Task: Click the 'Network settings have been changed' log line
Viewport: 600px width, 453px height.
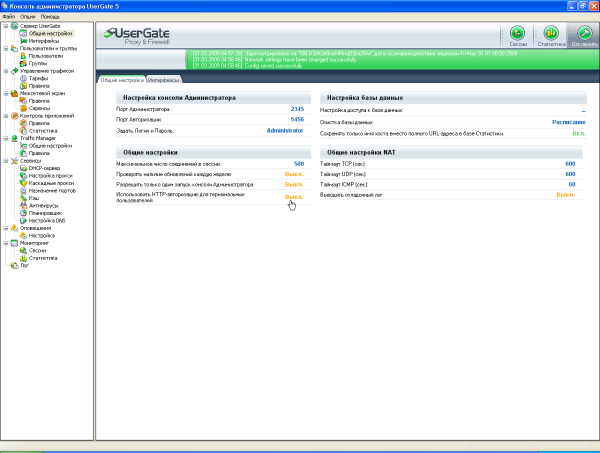Action: 275,60
